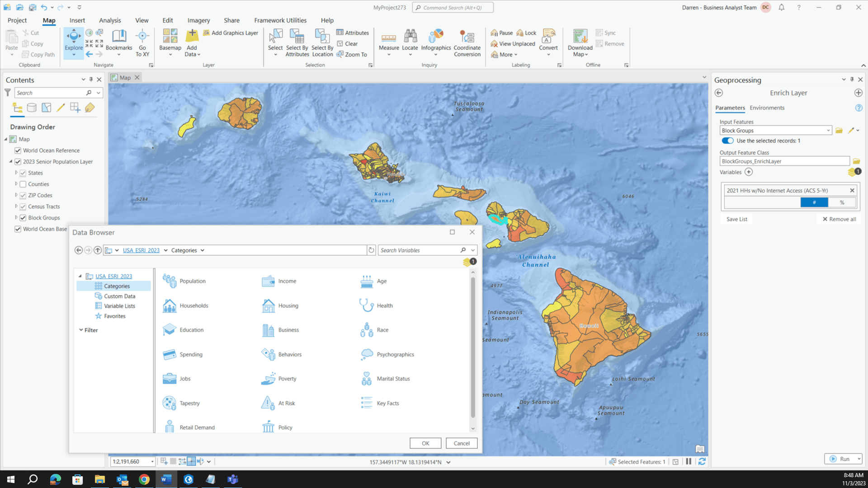
Task: Click OK in the Data Browser
Action: [425, 443]
